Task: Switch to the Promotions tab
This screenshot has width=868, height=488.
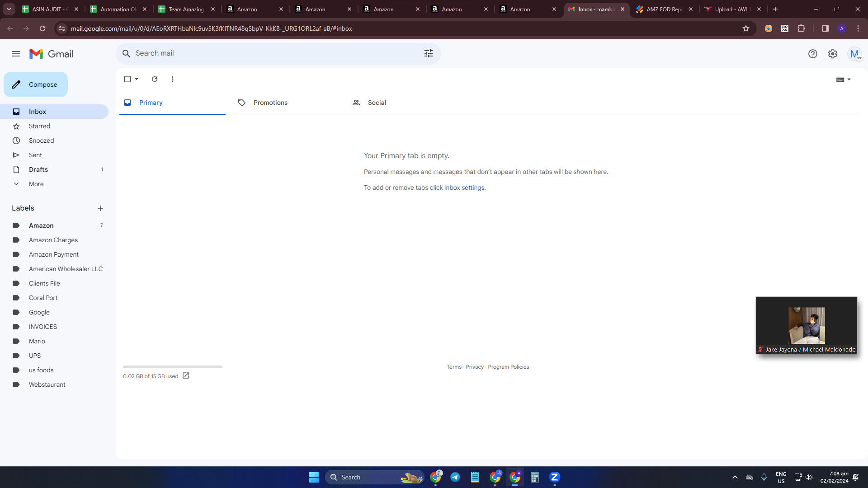Action: pyautogui.click(x=287, y=103)
